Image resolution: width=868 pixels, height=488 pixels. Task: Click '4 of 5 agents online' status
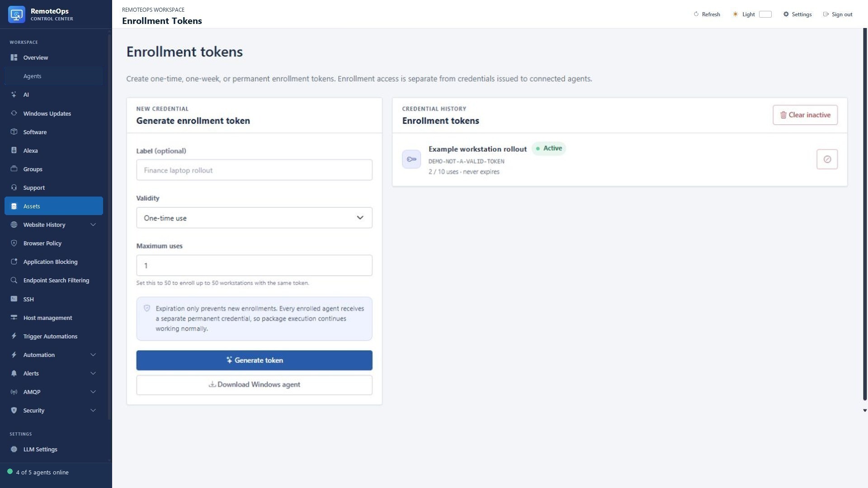pos(42,472)
